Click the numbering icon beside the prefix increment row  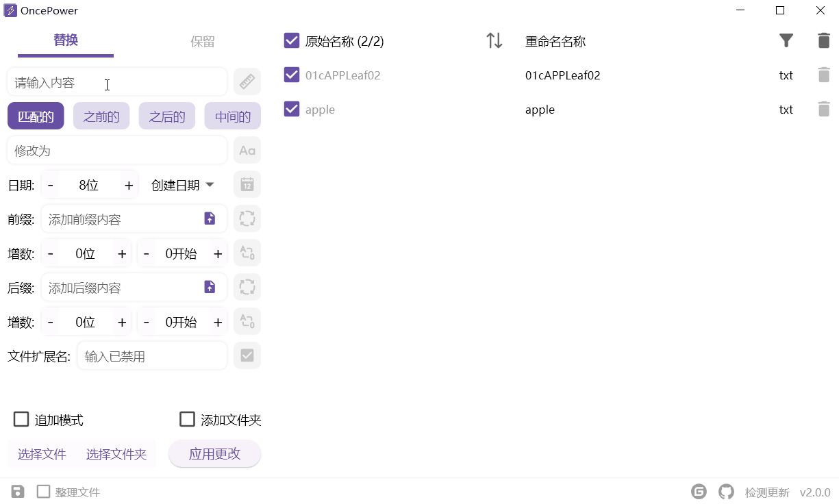click(x=247, y=253)
